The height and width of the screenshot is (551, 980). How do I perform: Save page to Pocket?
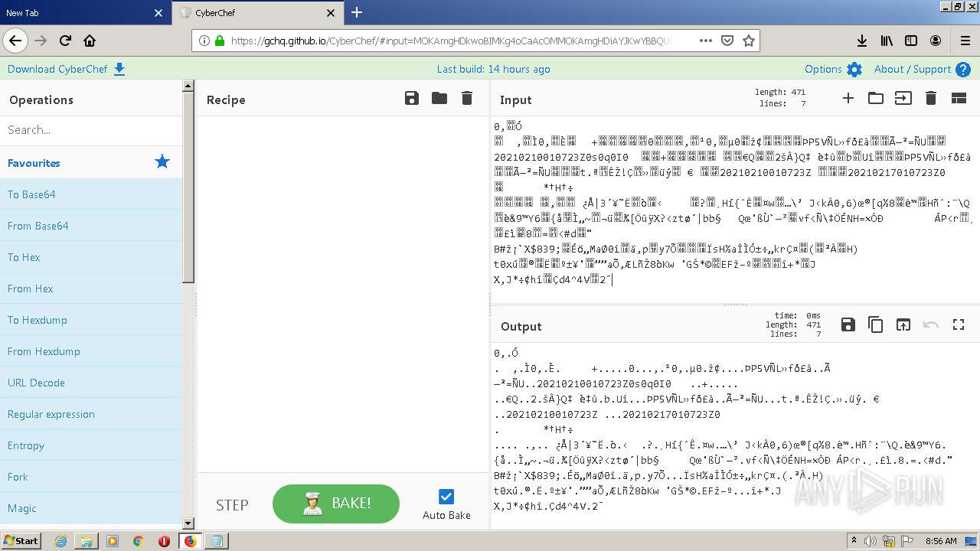pyautogui.click(x=727, y=41)
